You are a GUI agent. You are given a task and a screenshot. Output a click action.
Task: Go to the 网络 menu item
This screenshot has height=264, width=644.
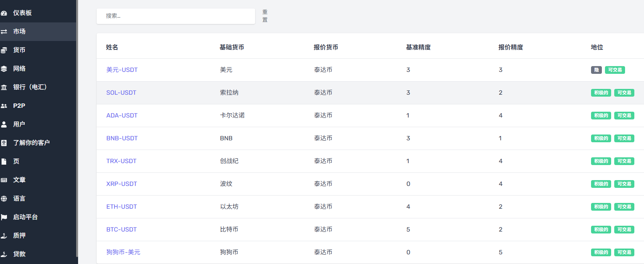[38, 69]
